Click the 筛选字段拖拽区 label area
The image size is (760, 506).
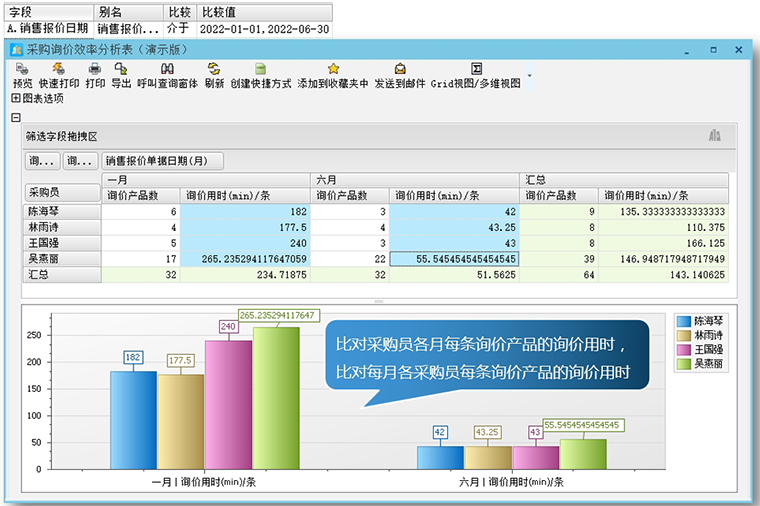tap(62, 137)
